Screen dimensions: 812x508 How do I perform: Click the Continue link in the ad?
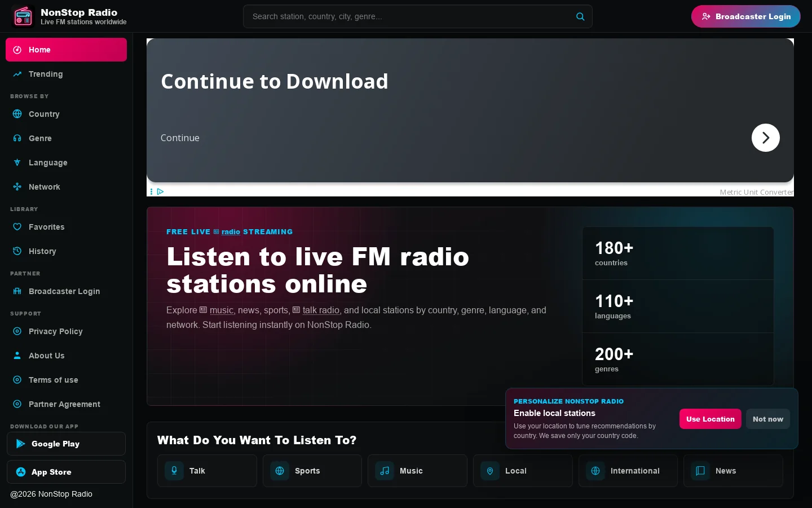click(x=180, y=138)
